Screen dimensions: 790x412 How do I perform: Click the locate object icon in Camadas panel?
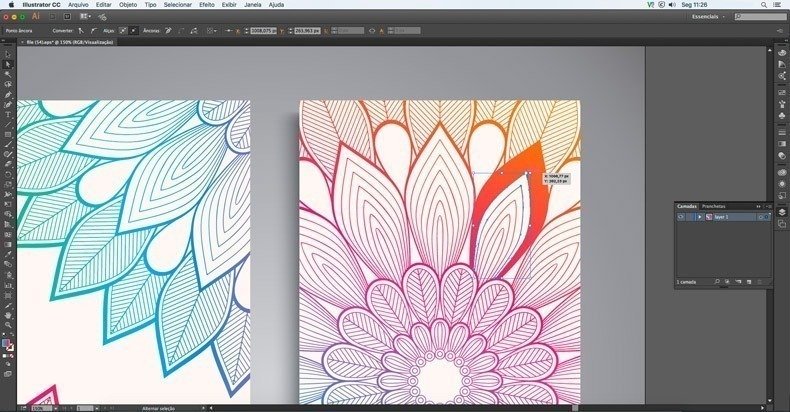tap(716, 283)
